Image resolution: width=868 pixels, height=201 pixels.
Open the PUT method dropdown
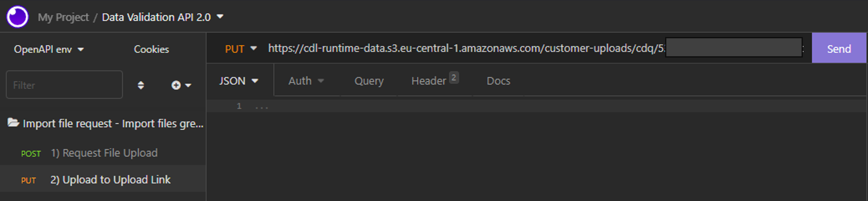tap(241, 48)
